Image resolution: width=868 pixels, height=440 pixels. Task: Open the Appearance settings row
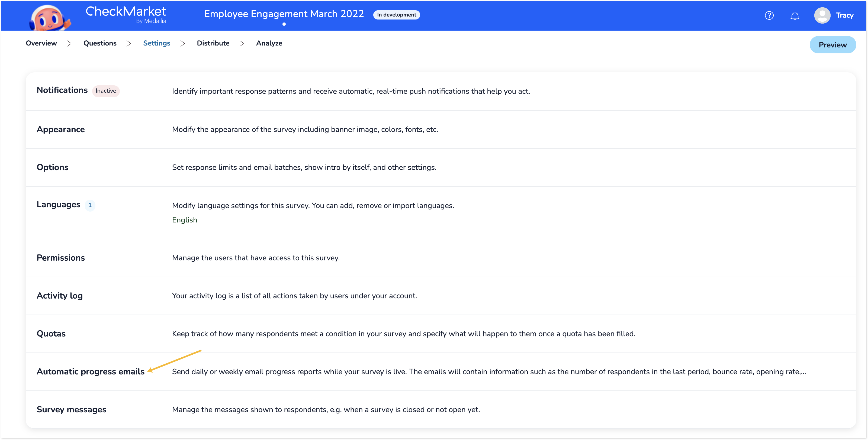(x=61, y=129)
